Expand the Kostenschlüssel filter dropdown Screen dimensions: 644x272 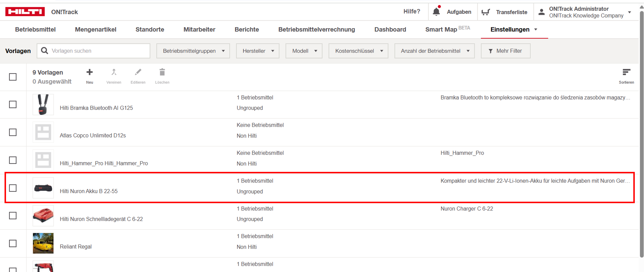[x=358, y=51]
